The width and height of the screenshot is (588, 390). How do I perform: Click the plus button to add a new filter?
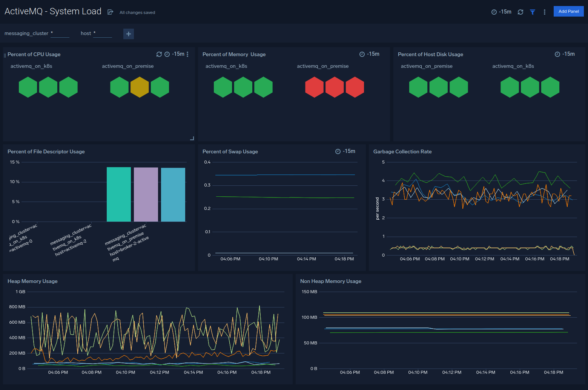(128, 34)
